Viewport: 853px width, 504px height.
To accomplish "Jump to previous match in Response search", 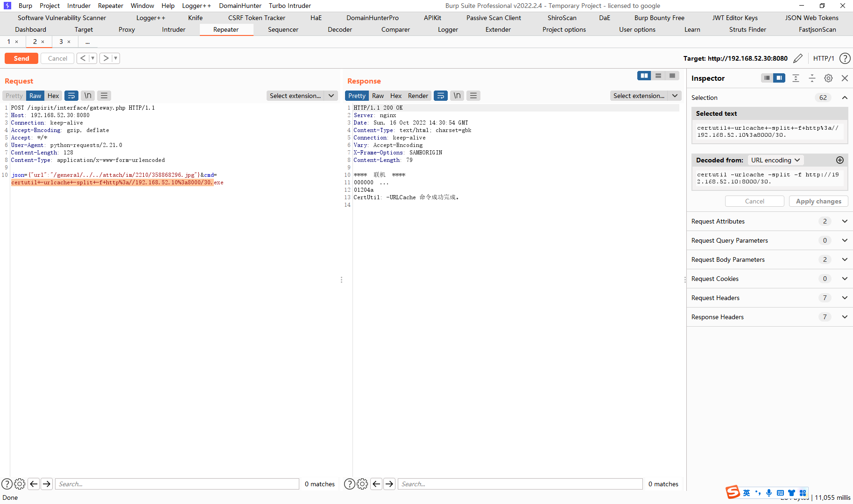I will 376,484.
